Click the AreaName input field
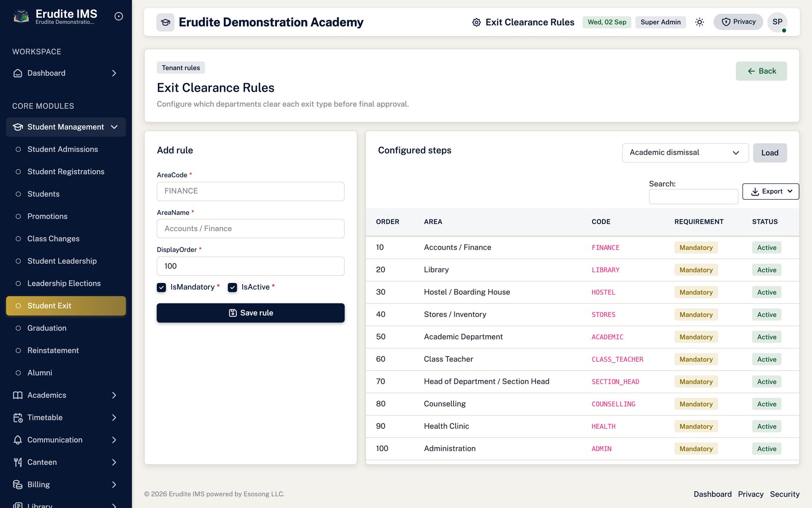Screen dimensions: 812x508 click(251, 229)
